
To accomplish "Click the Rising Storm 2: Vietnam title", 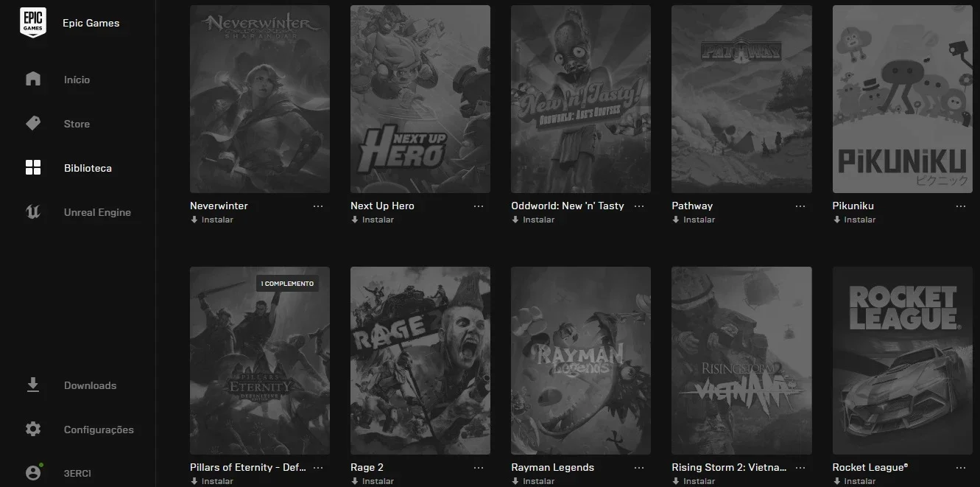I will click(729, 467).
